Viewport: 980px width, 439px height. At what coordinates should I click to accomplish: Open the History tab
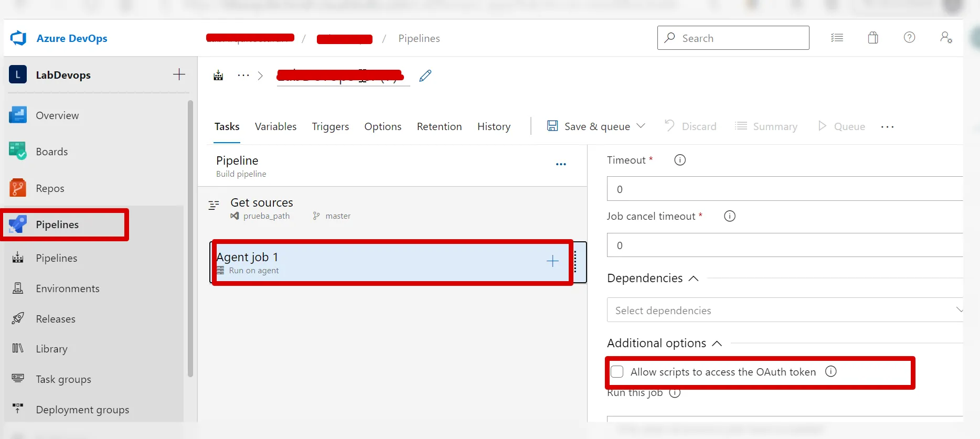click(x=494, y=126)
